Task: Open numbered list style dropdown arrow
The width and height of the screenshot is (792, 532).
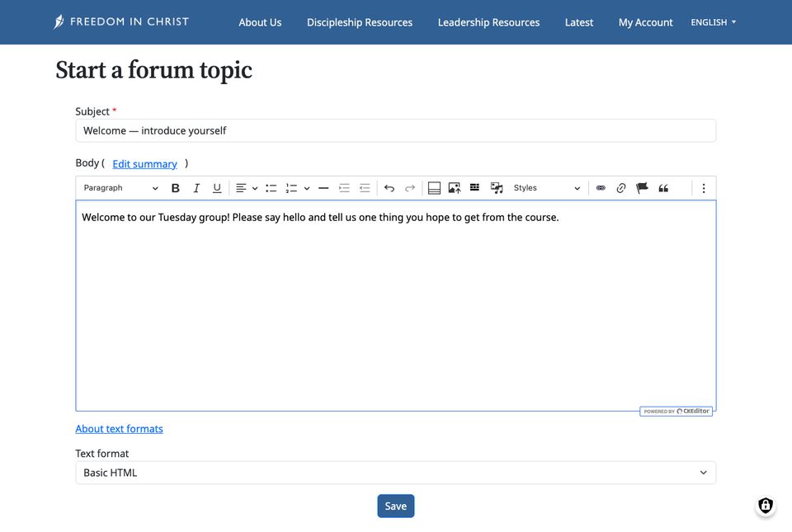Action: pos(307,188)
